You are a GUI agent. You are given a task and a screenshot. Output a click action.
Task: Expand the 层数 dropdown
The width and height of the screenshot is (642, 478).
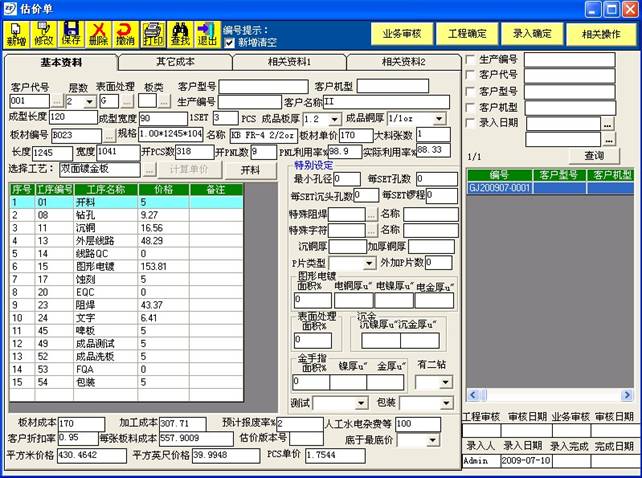87,102
